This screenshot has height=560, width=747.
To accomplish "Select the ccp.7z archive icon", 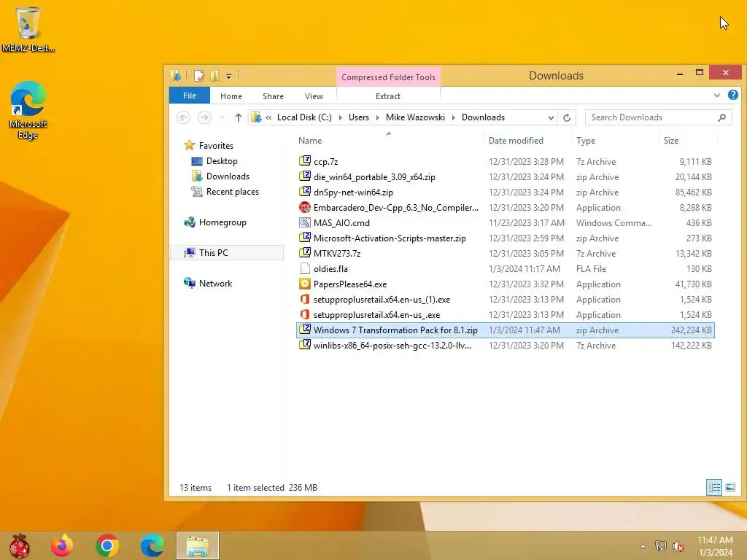I will point(305,161).
